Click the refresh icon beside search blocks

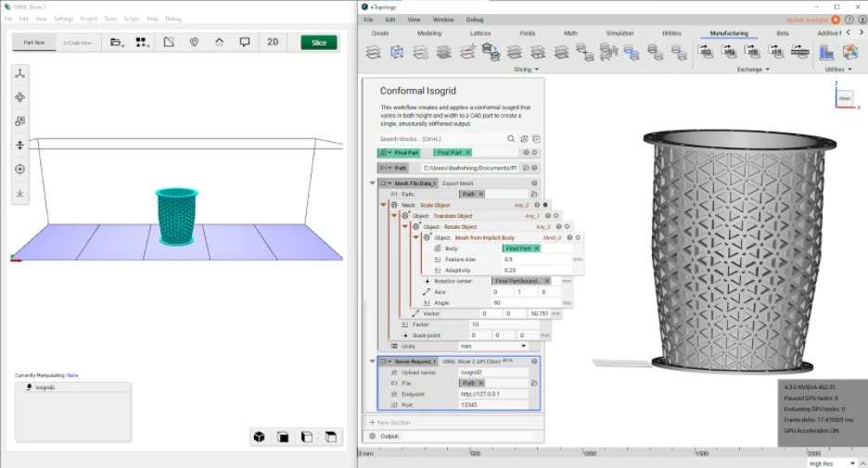coord(524,139)
